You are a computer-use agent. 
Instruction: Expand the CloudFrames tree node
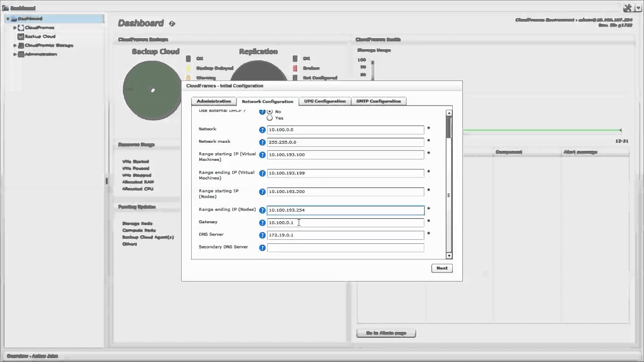point(15,28)
